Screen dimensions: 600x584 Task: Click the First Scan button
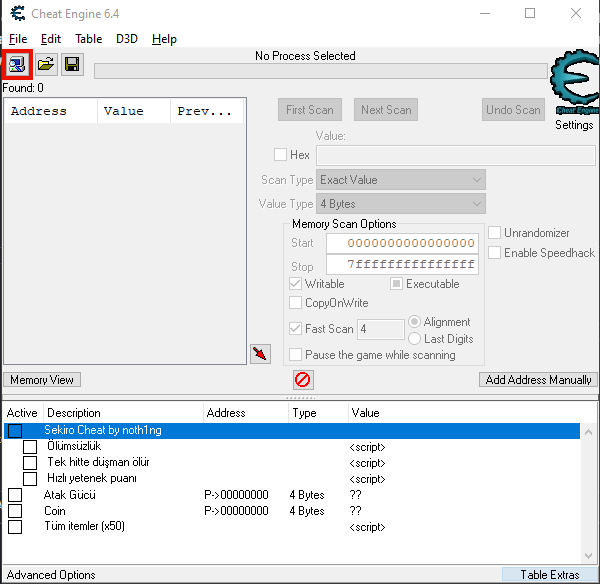pyautogui.click(x=310, y=110)
